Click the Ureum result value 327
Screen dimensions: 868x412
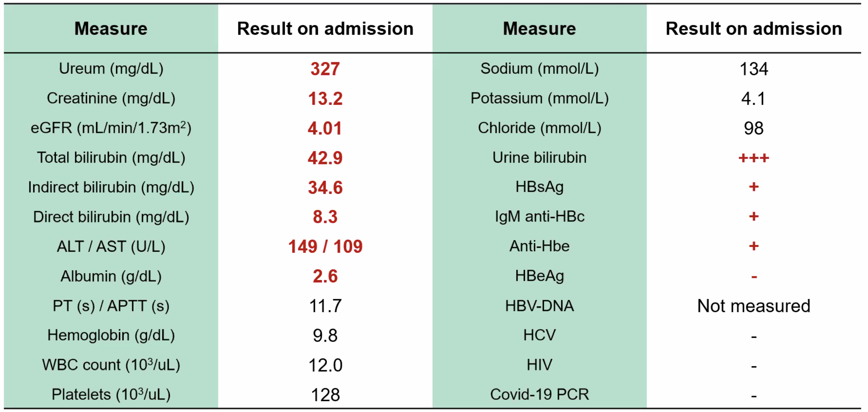point(325,69)
